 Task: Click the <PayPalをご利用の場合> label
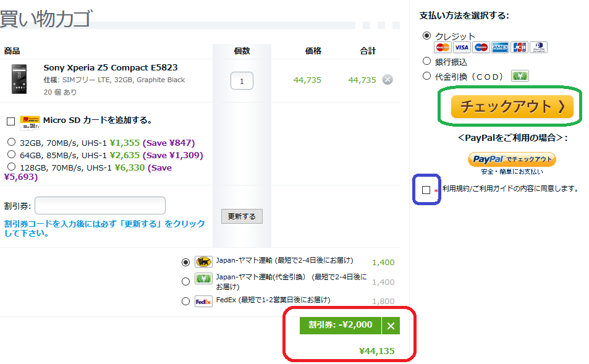point(512,138)
